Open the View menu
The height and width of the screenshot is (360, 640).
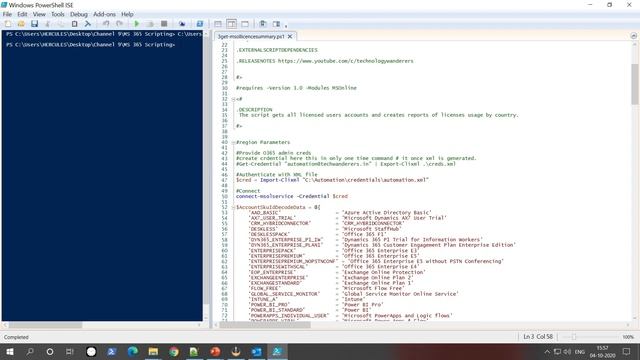coord(39,14)
